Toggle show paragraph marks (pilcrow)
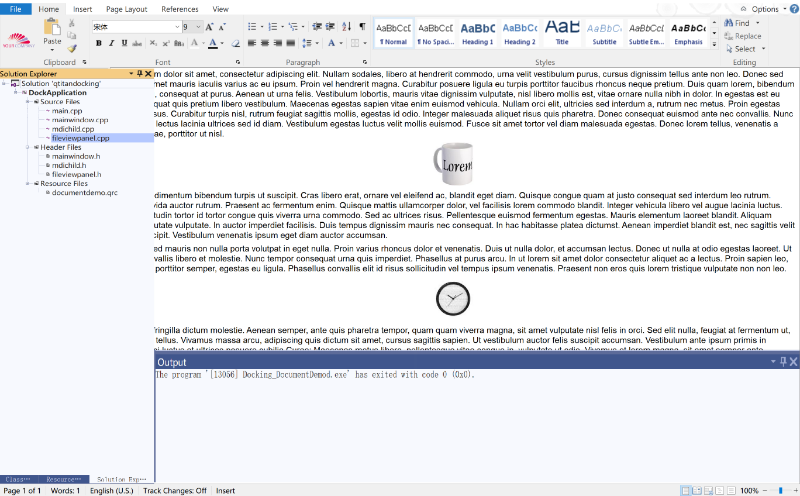 pos(361,27)
